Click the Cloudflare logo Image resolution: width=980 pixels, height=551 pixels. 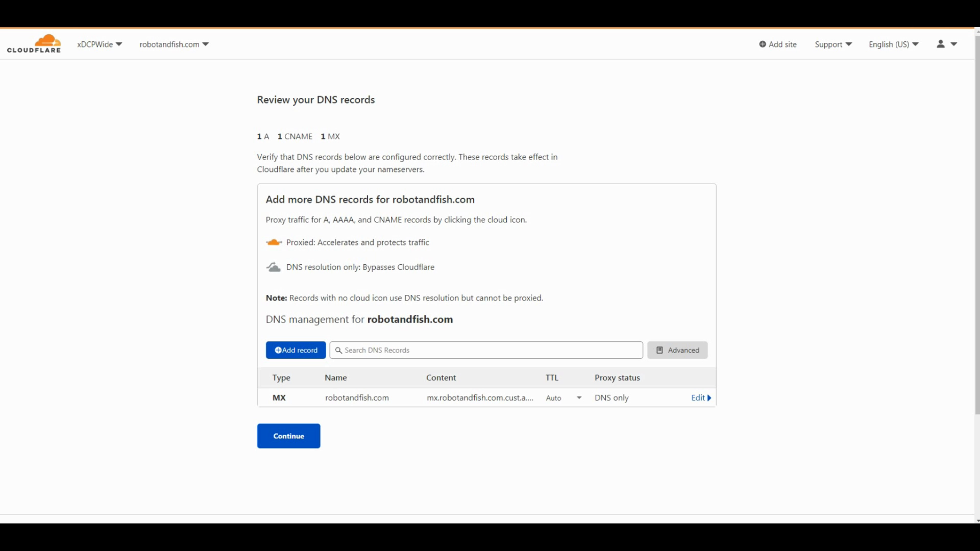coord(34,44)
